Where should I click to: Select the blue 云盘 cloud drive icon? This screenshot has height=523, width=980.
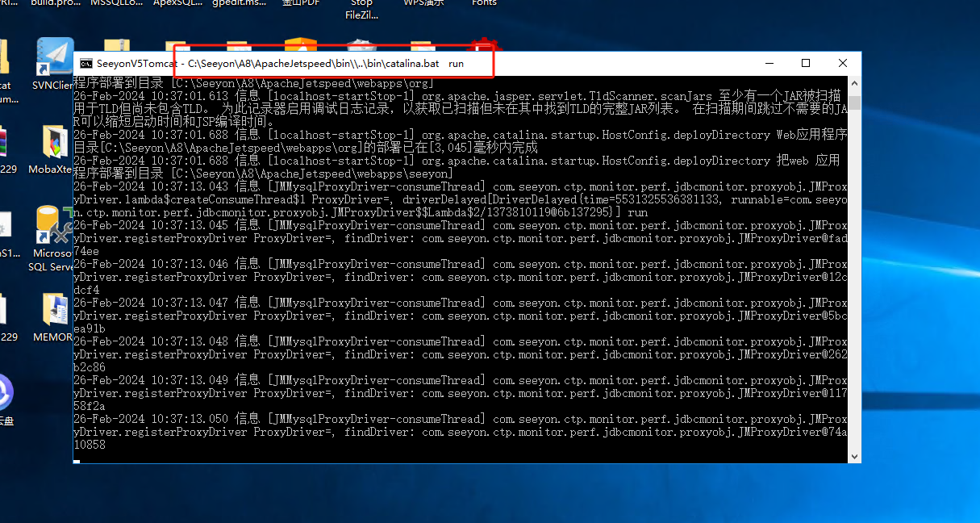(4, 400)
